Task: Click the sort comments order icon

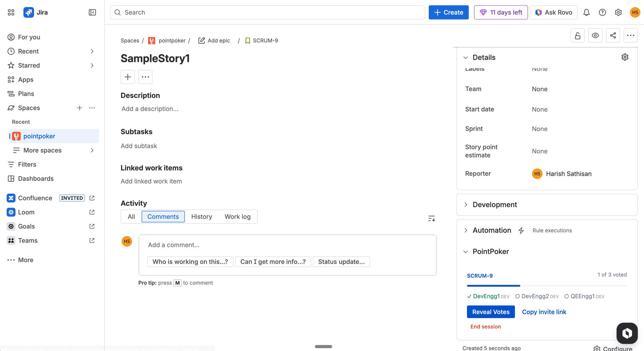Action: (x=431, y=218)
